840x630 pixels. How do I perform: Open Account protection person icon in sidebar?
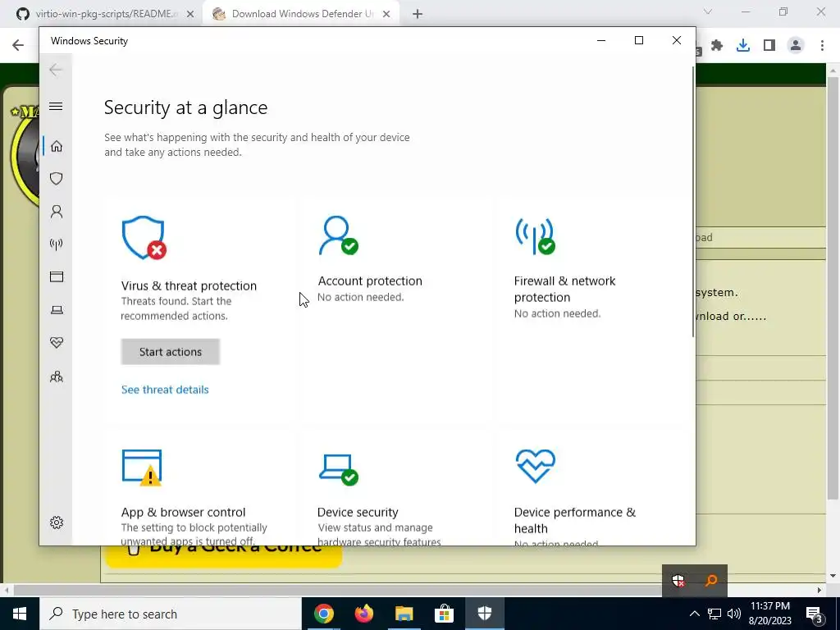point(57,212)
